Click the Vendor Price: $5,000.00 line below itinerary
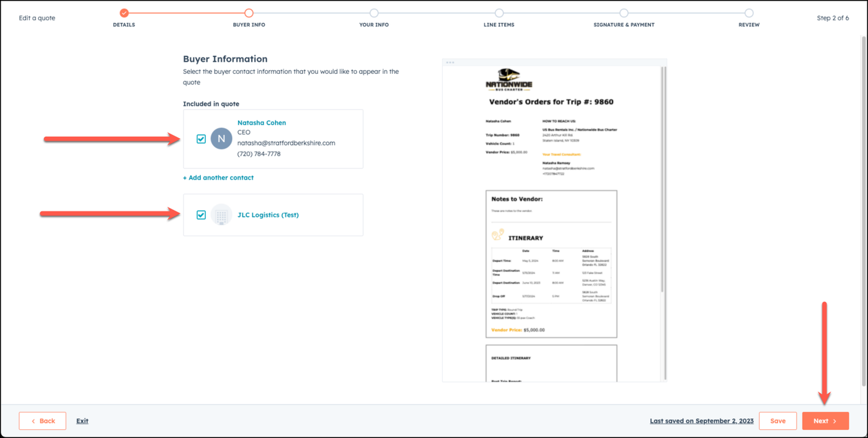 point(518,330)
